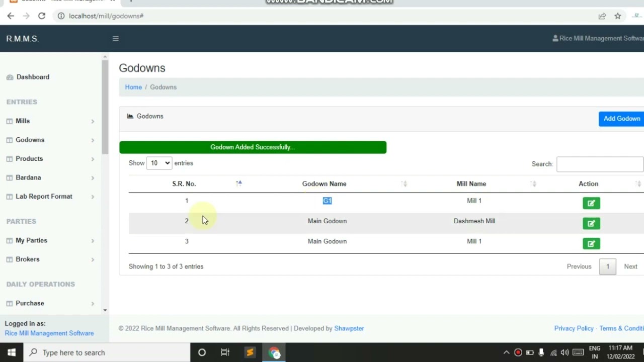Click Rice Mill Management Software login link
This screenshot has height=362, width=644.
pos(49,333)
